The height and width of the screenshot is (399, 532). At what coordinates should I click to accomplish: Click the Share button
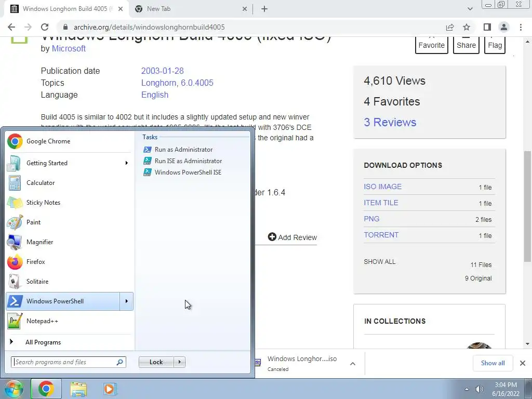pyautogui.click(x=466, y=45)
